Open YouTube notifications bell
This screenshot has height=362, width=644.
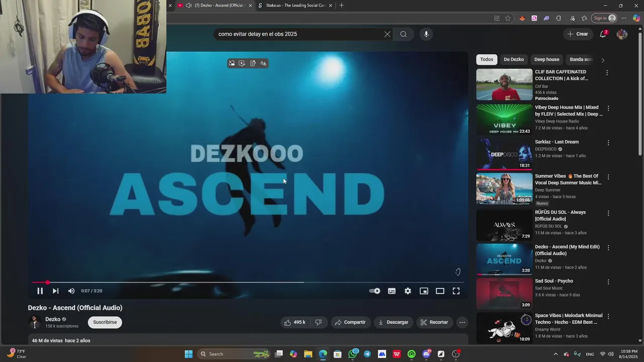coord(603,34)
